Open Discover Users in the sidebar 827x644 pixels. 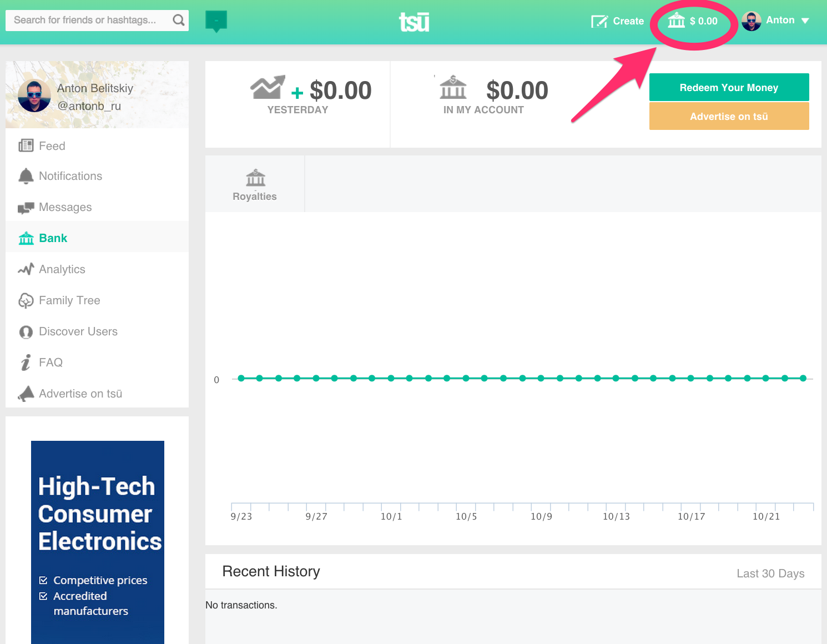(97, 331)
